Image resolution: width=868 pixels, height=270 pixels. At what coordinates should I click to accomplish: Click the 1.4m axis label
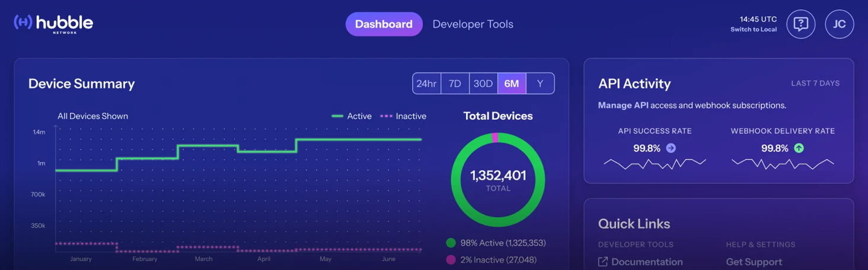39,132
